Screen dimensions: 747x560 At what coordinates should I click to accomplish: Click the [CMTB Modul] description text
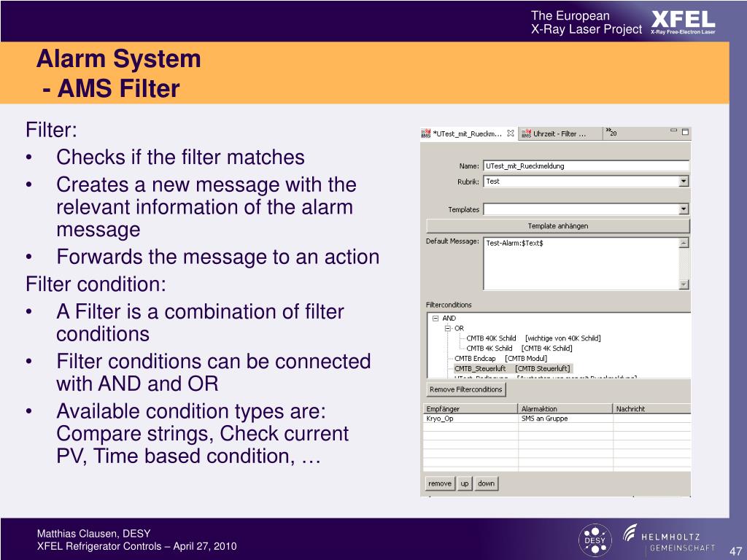pos(526,358)
